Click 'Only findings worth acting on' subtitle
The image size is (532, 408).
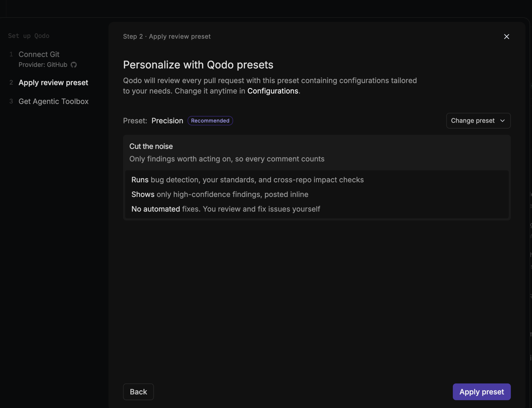click(227, 159)
